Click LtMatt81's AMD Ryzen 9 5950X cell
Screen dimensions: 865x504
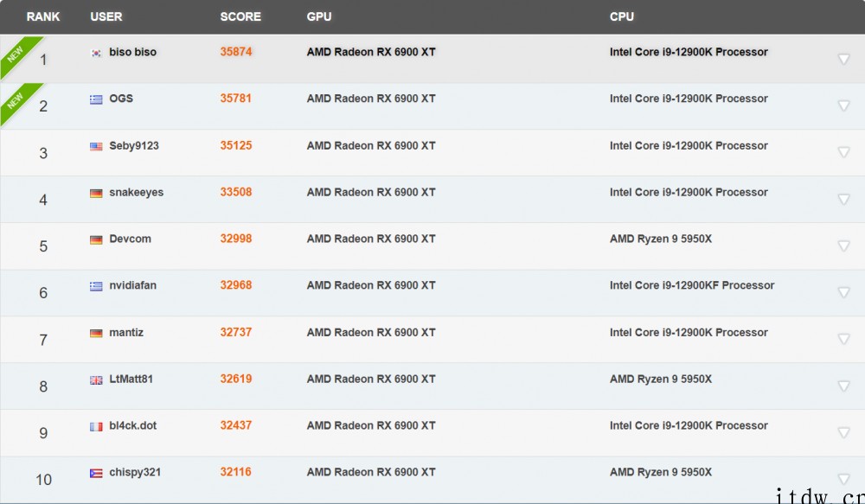tap(661, 379)
